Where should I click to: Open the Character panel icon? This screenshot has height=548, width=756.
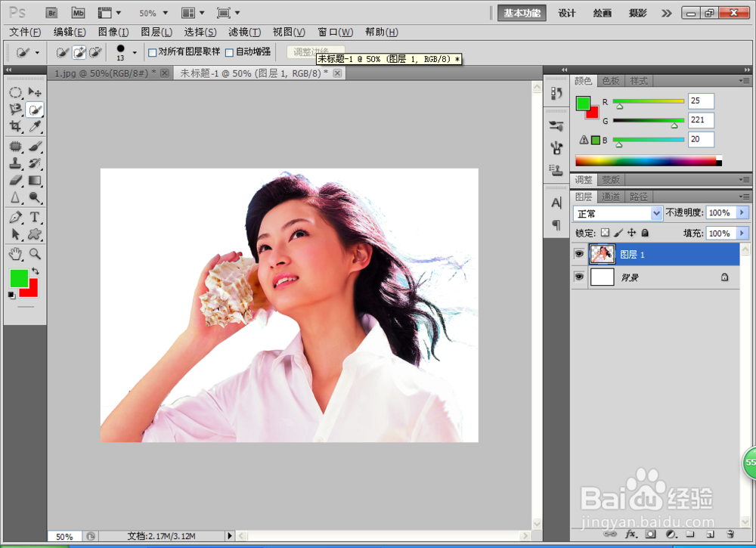pyautogui.click(x=556, y=203)
